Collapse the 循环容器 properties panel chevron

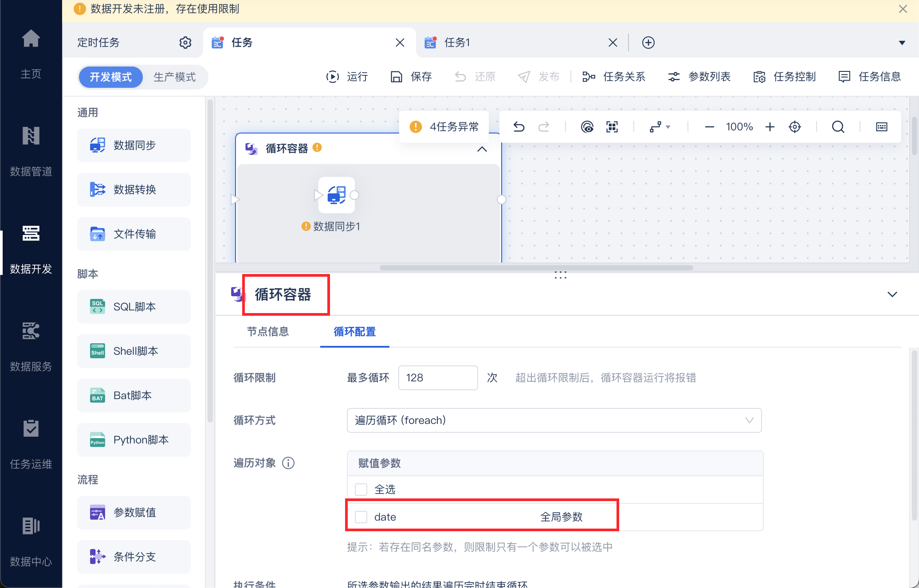pos(892,294)
